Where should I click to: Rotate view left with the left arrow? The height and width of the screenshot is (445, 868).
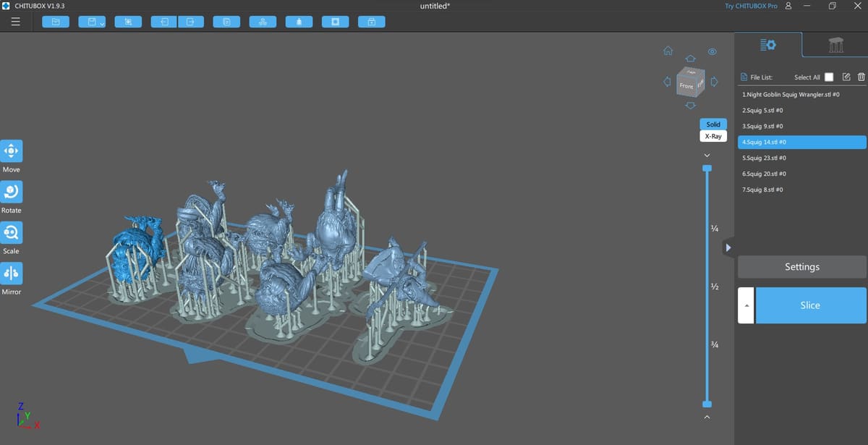coord(667,81)
